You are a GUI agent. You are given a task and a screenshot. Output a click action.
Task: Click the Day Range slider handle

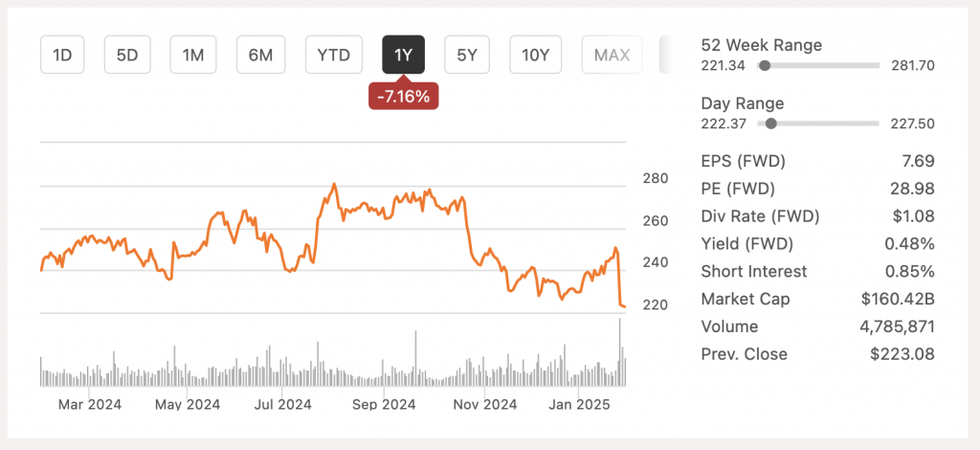click(771, 124)
